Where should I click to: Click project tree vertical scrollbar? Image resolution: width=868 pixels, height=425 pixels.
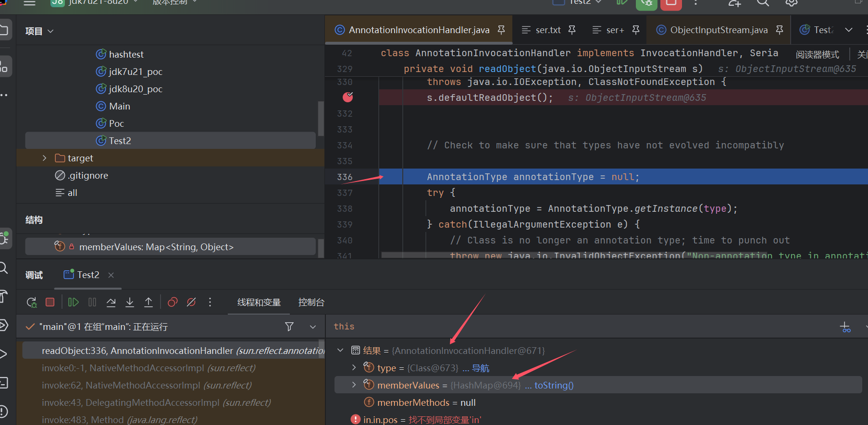(321, 118)
